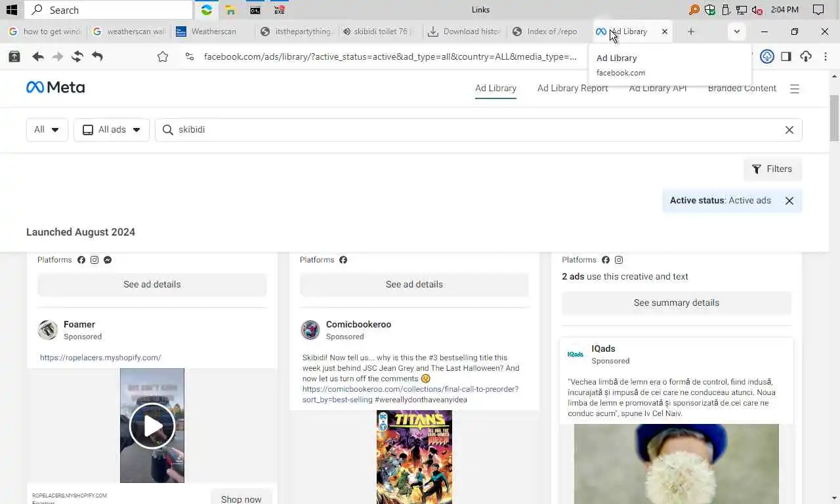
Task: Click the Meta logo
Action: click(55, 87)
